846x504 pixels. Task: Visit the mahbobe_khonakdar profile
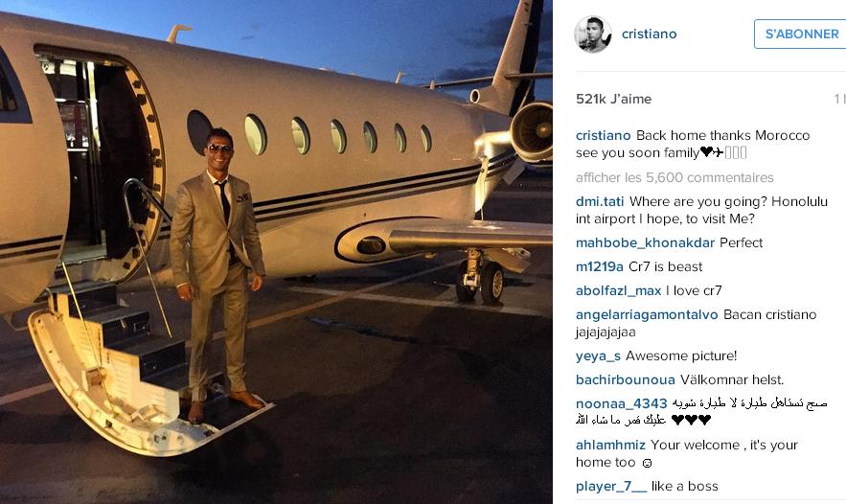(x=645, y=242)
